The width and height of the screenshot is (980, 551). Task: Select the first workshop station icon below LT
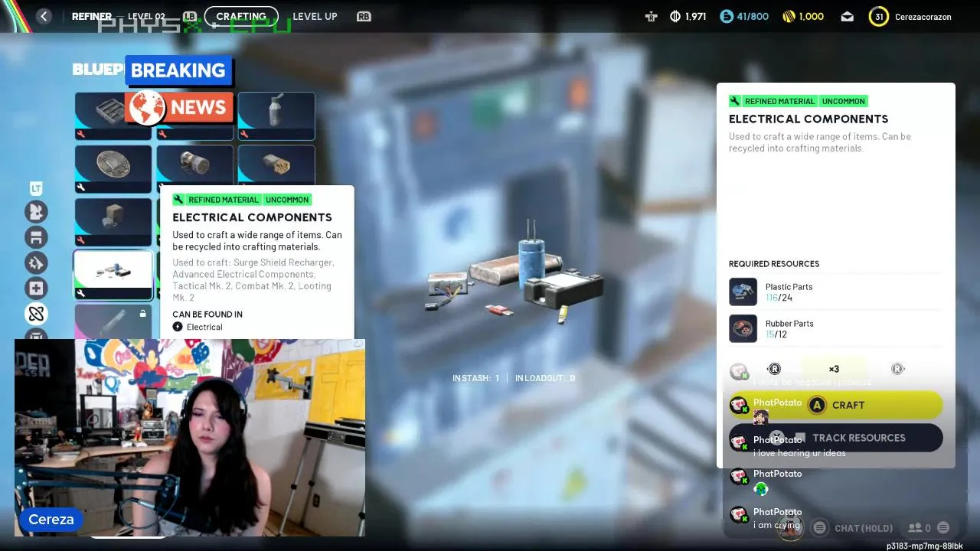36,212
